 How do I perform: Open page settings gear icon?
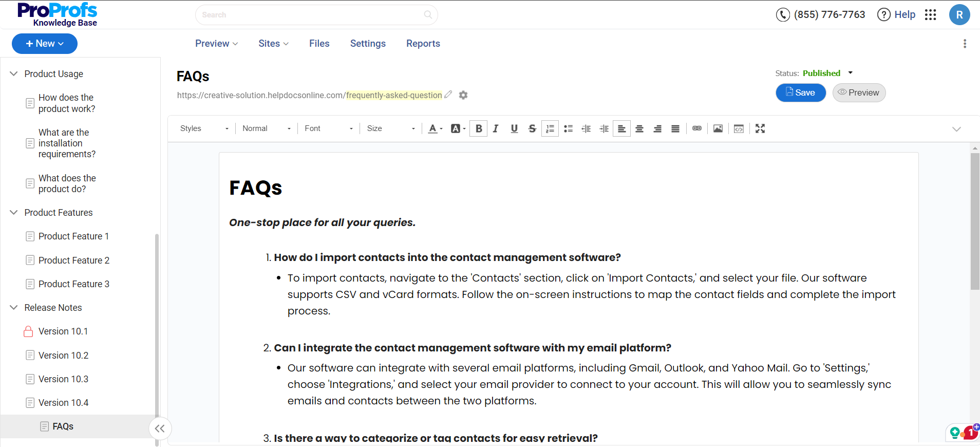tap(463, 95)
